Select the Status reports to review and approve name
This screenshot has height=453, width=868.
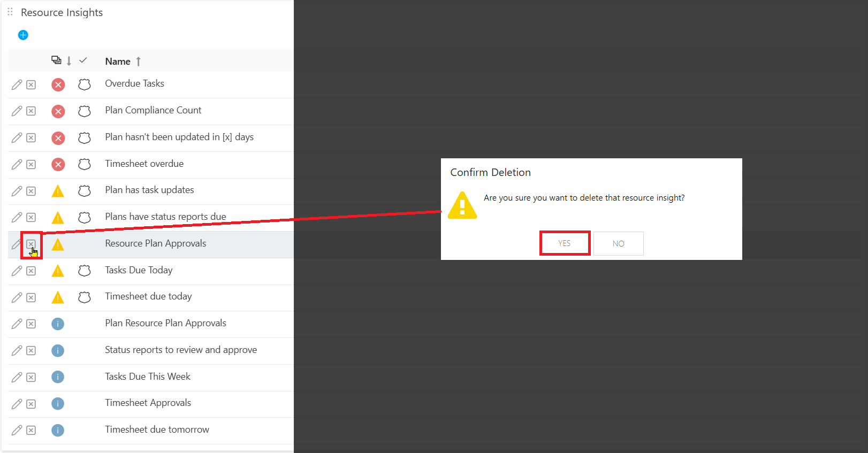click(181, 350)
